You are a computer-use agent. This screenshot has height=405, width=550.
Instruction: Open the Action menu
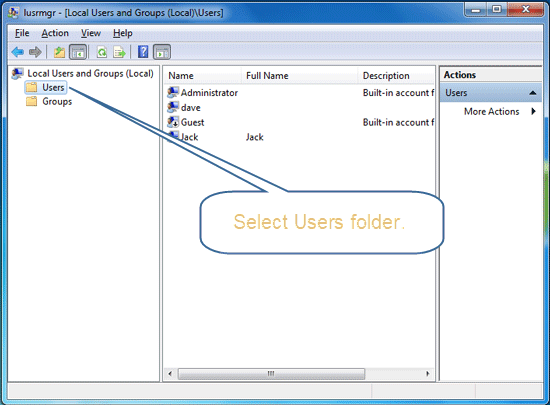pos(55,33)
